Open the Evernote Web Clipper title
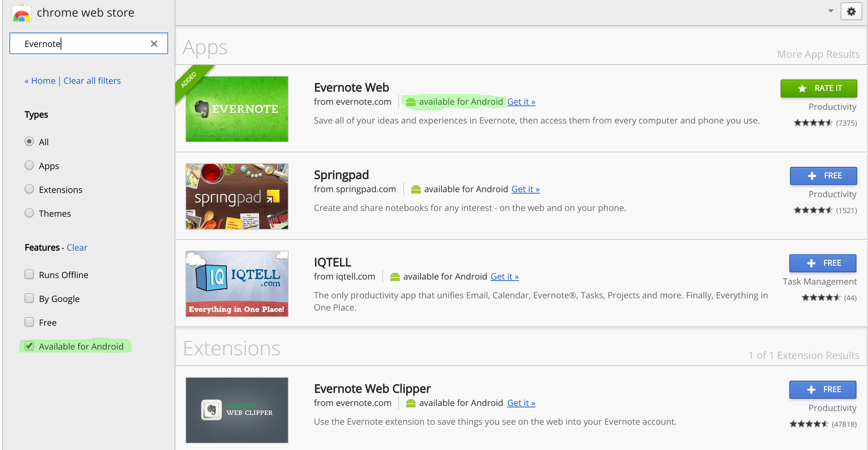The width and height of the screenshot is (868, 450). pyautogui.click(x=372, y=389)
